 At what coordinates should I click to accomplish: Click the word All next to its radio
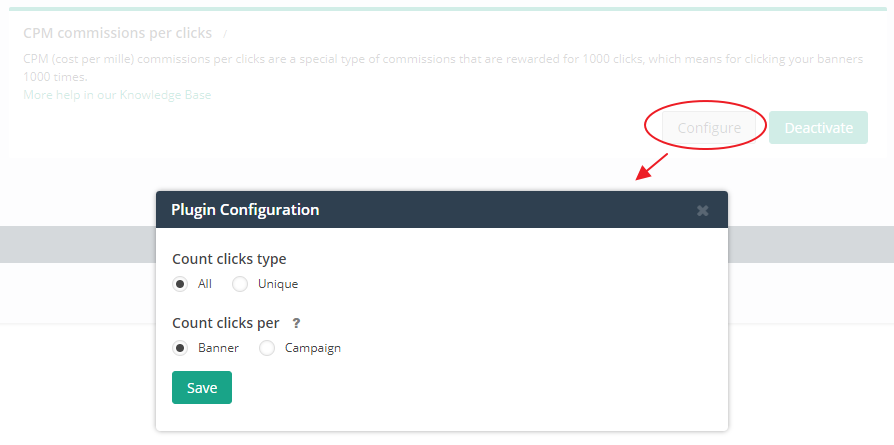coord(205,284)
